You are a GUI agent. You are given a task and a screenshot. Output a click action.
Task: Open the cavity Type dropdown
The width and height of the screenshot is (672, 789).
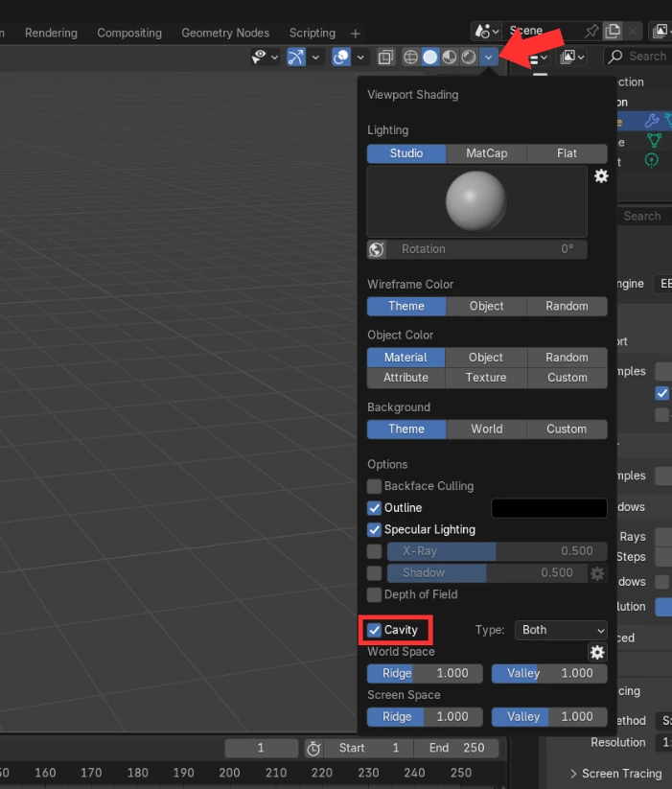tap(561, 630)
